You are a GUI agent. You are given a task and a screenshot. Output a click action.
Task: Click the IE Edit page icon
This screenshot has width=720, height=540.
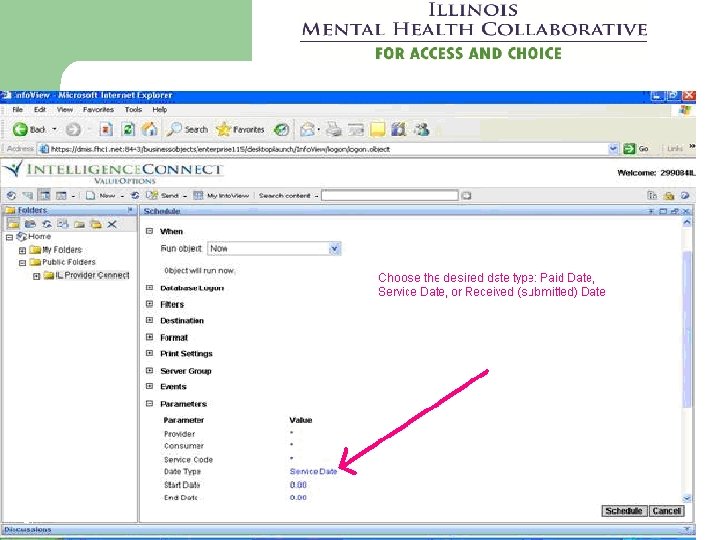click(356, 130)
